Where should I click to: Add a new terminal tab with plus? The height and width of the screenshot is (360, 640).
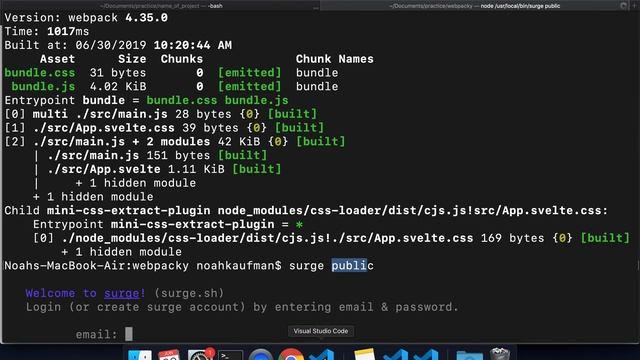[635, 6]
